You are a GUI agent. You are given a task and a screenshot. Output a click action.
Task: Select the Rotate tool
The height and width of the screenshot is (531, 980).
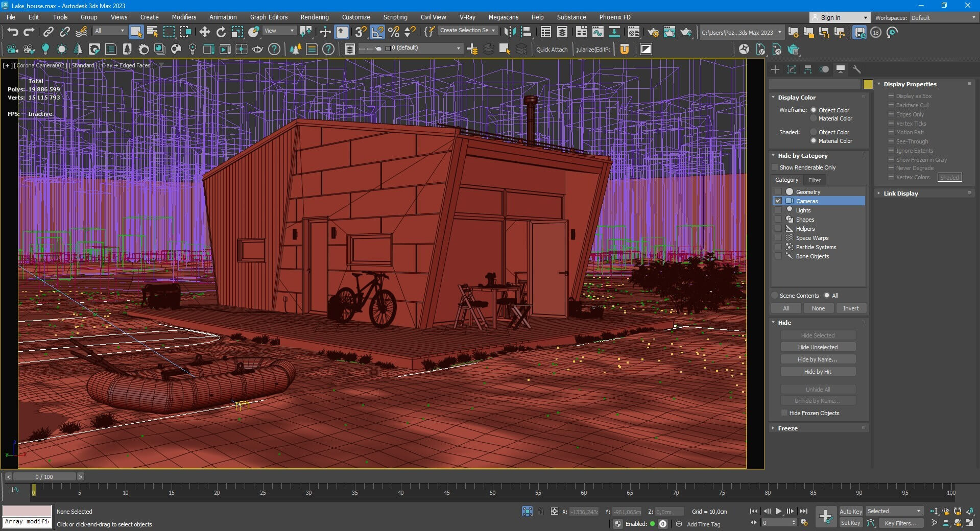click(x=221, y=32)
